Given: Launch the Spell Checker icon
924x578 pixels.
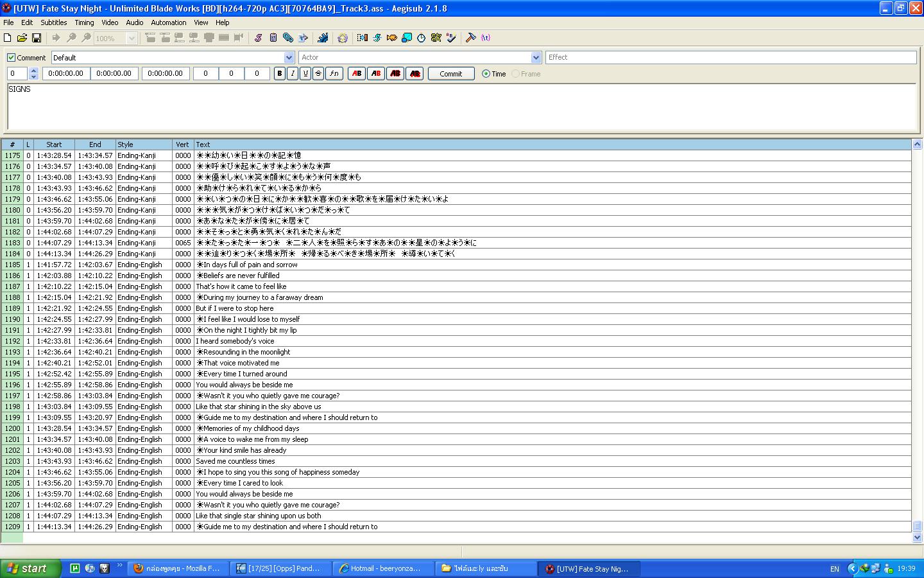Looking at the screenshot, I should [x=451, y=38].
